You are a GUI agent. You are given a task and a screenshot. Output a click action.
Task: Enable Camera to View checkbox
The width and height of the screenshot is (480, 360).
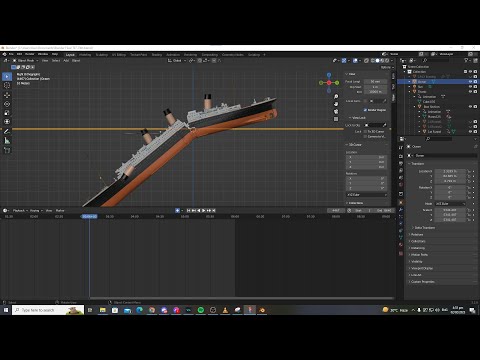coord(365,136)
